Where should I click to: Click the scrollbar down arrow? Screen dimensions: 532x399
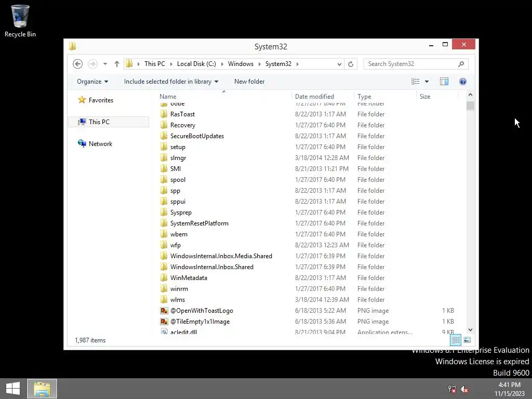click(470, 330)
